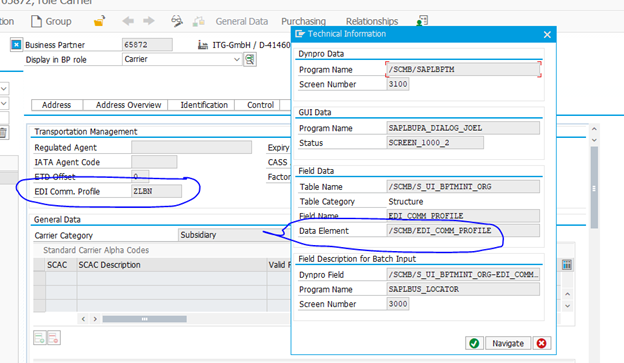Screen dimensions: 624x363
Task: Click main scroll-up chevron at right
Action: 594,129
